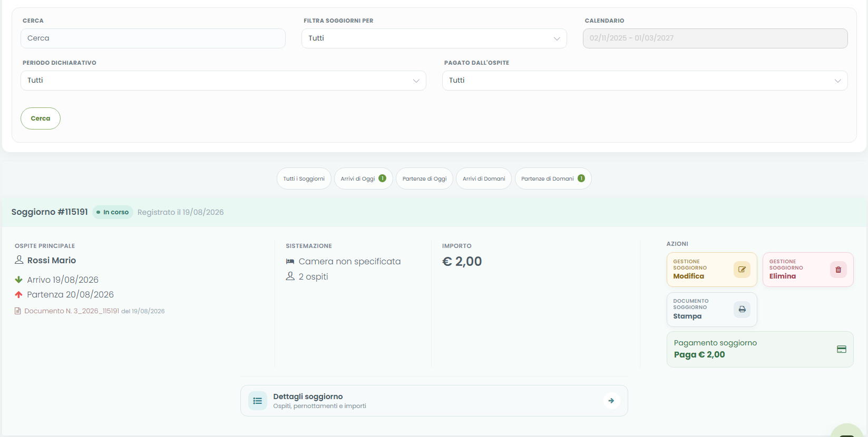Click Stampa to print the stay document
The image size is (868, 437).
click(712, 310)
